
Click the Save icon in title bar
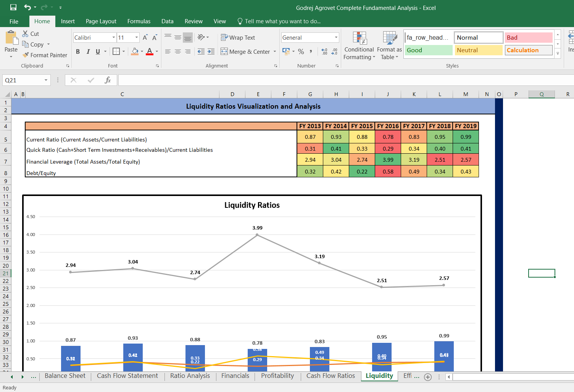tap(13, 8)
